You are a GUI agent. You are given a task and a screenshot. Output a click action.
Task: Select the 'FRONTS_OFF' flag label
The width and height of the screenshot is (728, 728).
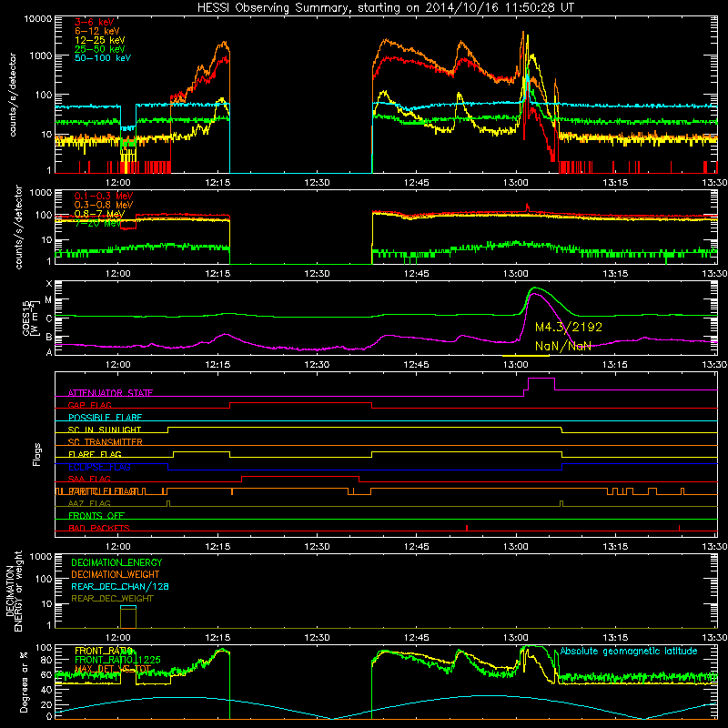[96, 516]
